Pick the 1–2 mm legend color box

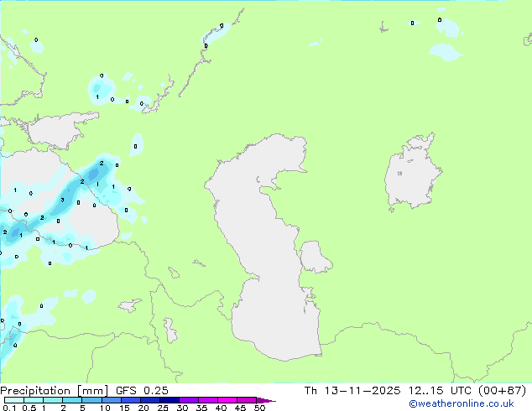53,400
